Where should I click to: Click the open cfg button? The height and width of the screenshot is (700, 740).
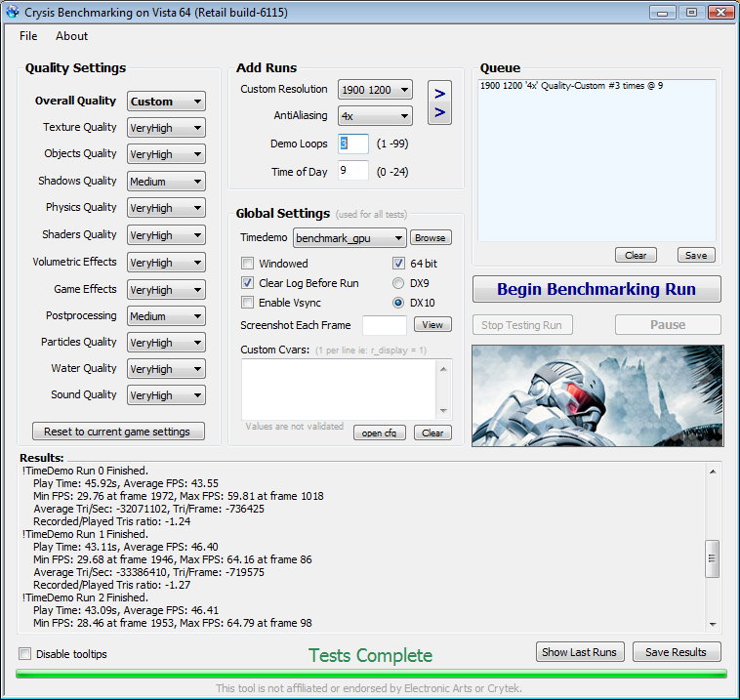pyautogui.click(x=380, y=432)
